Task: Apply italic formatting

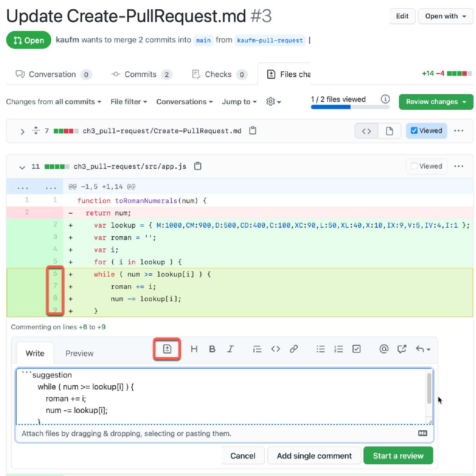Action: click(x=230, y=349)
